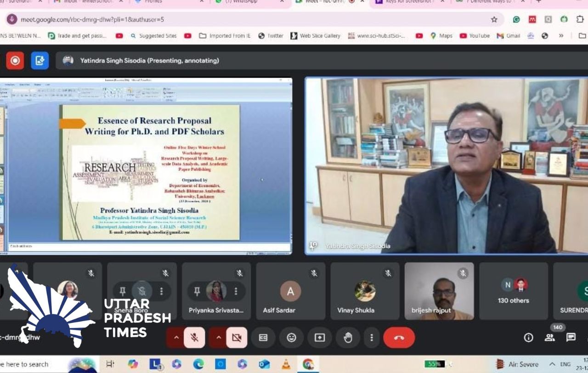Select Vinay Shukla's participant tile
Screen dimensions: 588x373
[x=365, y=291]
